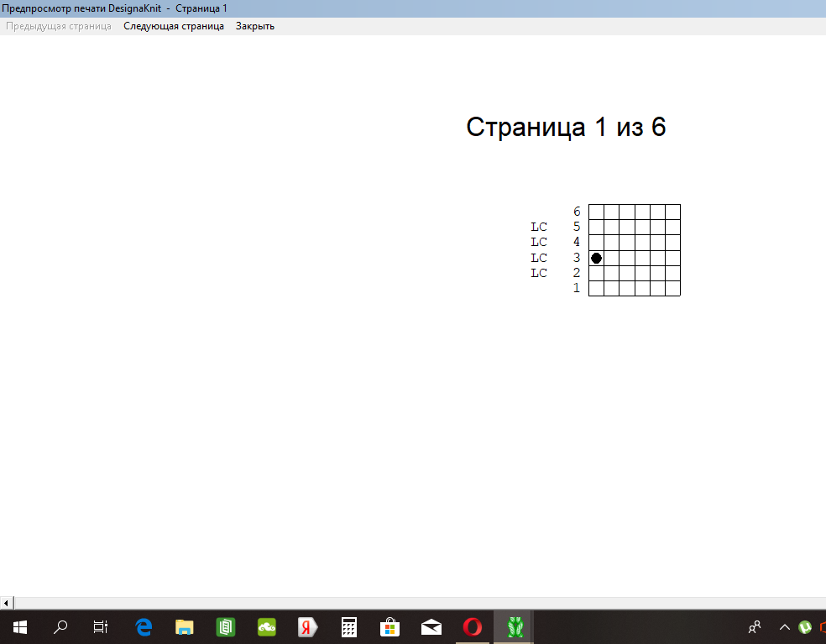The image size is (826, 644).
Task: Show hidden system tray icons
Action: point(784,627)
